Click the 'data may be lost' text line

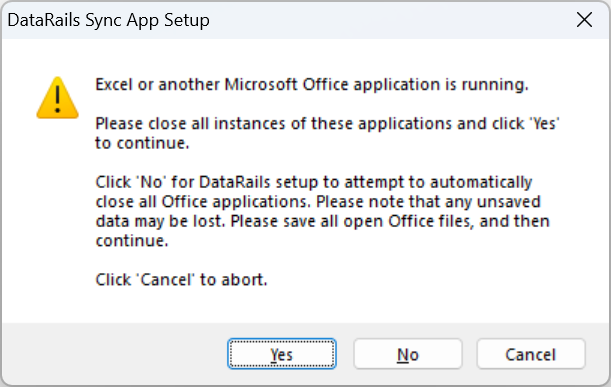point(323,221)
